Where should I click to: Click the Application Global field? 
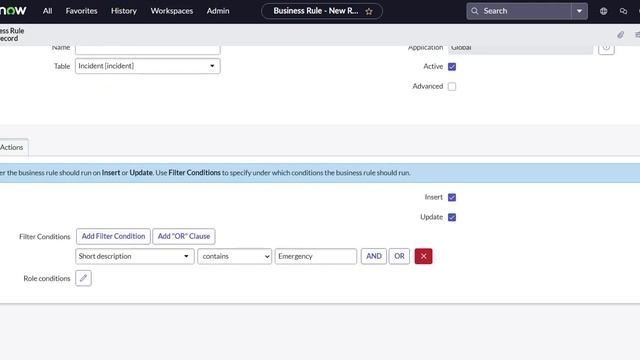[x=520, y=49]
